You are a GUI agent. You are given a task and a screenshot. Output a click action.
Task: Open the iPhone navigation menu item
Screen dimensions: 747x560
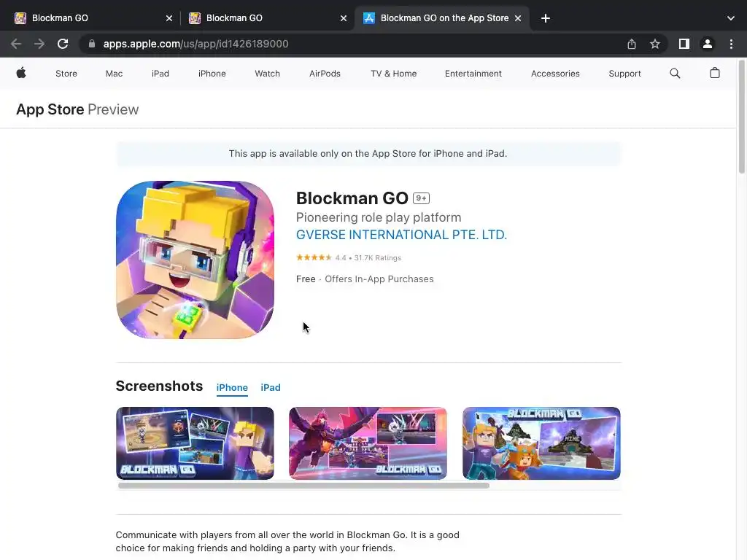[x=212, y=74]
